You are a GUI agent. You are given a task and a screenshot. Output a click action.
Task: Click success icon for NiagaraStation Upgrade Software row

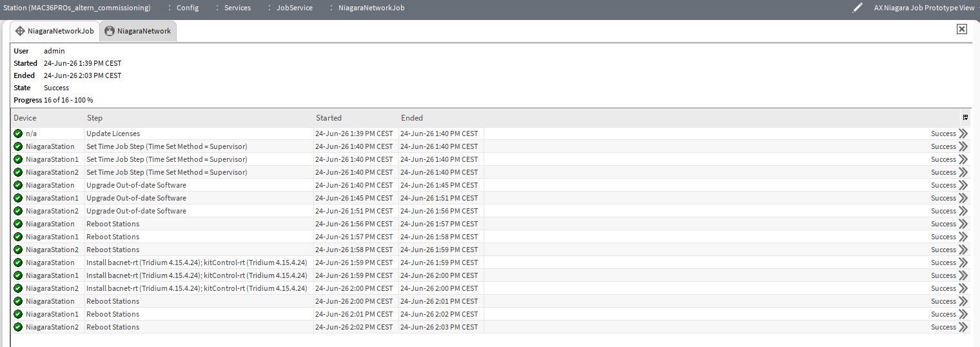18,185
